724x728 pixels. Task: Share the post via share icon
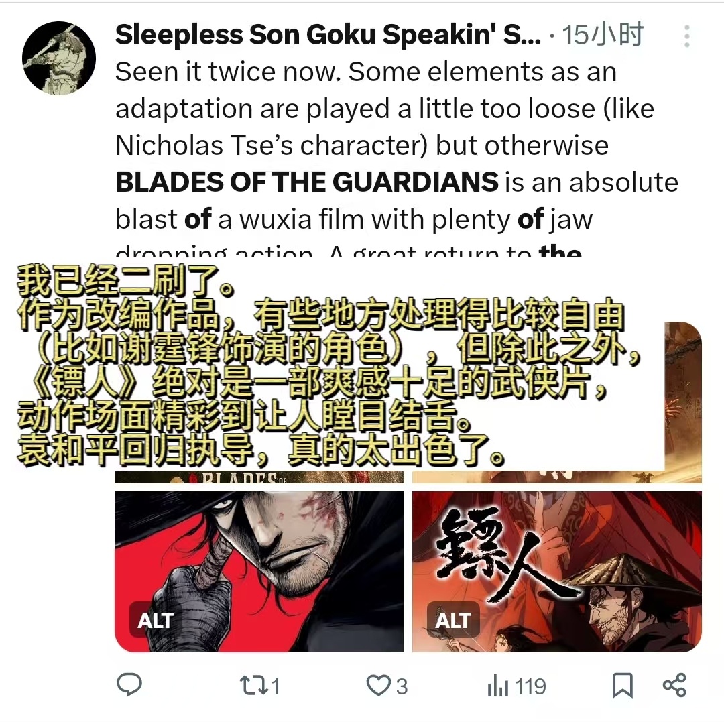pos(674,685)
